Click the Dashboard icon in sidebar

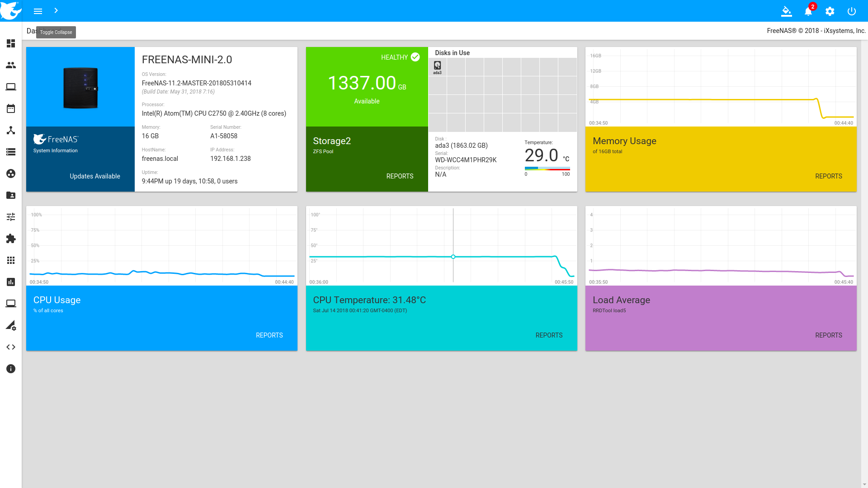(11, 43)
